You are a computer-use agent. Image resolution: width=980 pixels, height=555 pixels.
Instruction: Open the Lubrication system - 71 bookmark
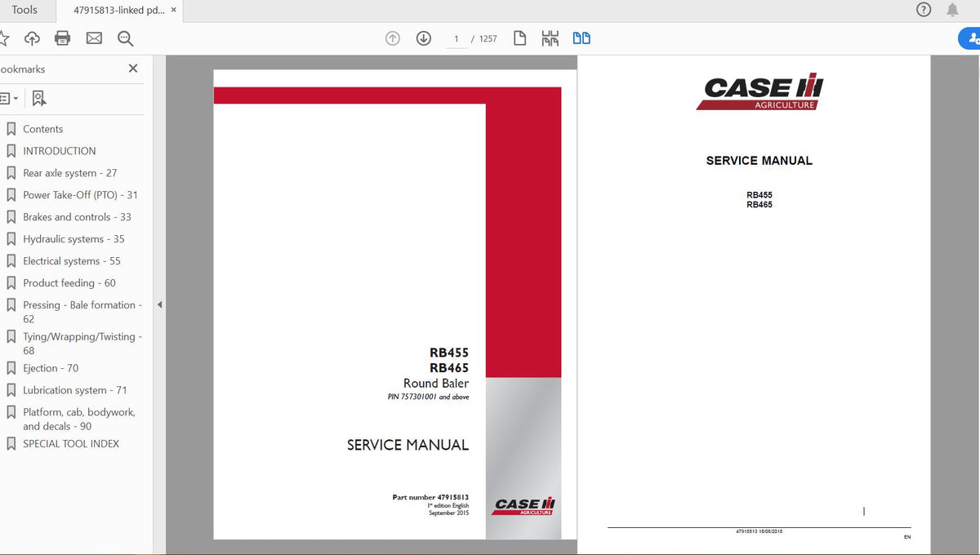pyautogui.click(x=76, y=390)
